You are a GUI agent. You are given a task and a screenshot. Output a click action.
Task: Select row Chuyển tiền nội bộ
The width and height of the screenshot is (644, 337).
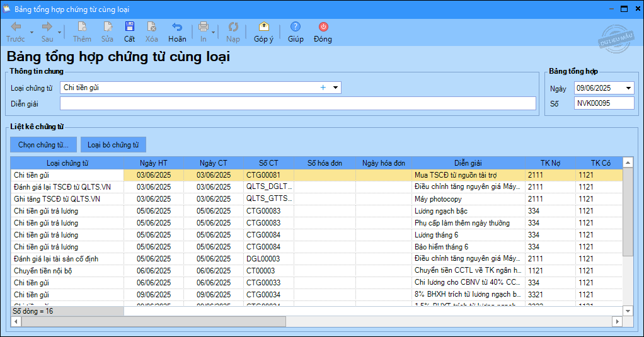tap(316, 270)
